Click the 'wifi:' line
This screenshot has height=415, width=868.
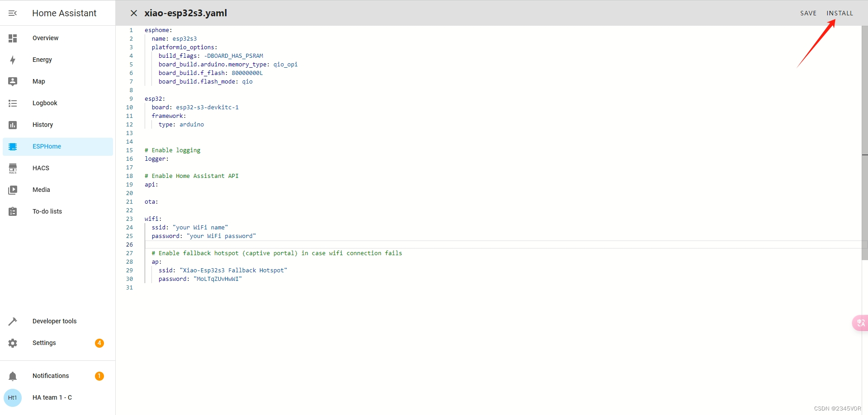click(153, 219)
